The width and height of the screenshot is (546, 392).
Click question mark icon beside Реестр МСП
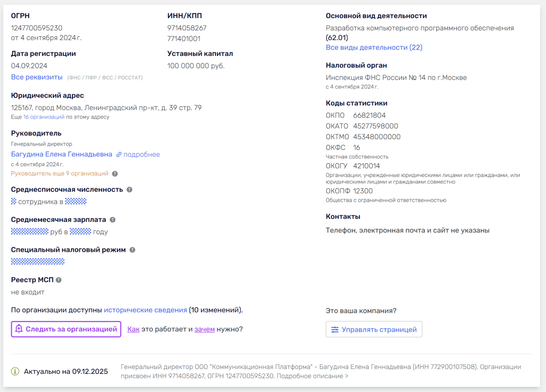pyautogui.click(x=59, y=280)
